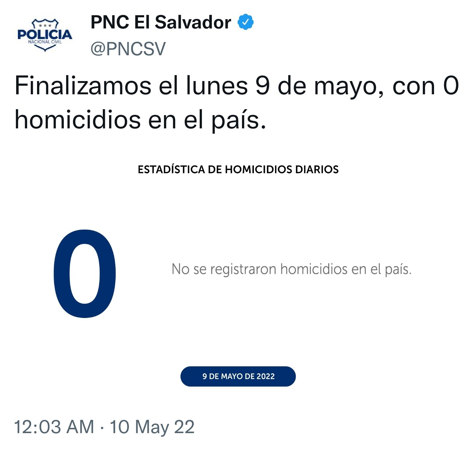Open the Policia Nacional Civil profile avatar
Image resolution: width=476 pixels, height=450 pixels.
click(x=45, y=35)
